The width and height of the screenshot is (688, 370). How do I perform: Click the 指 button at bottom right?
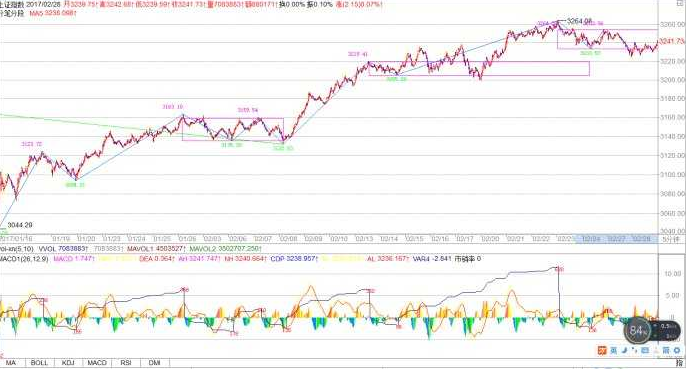pyautogui.click(x=679, y=363)
